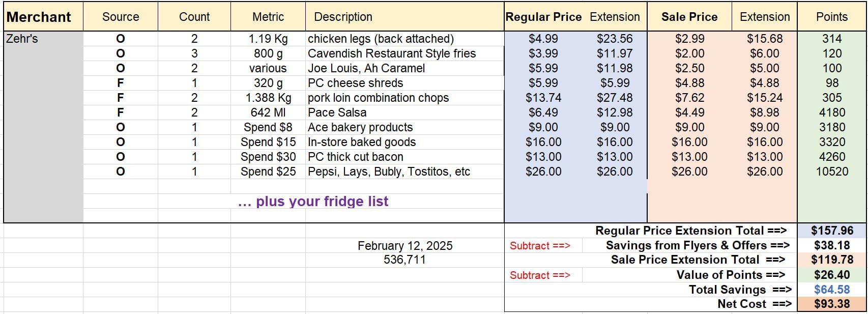Viewport: 868px width, 314px height.
Task: Click the Pace Salsa description cell
Action: coord(404,112)
